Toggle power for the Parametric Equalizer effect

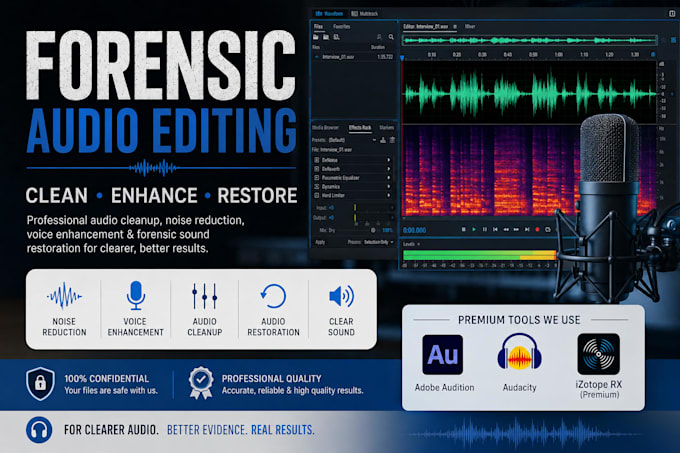[317, 178]
